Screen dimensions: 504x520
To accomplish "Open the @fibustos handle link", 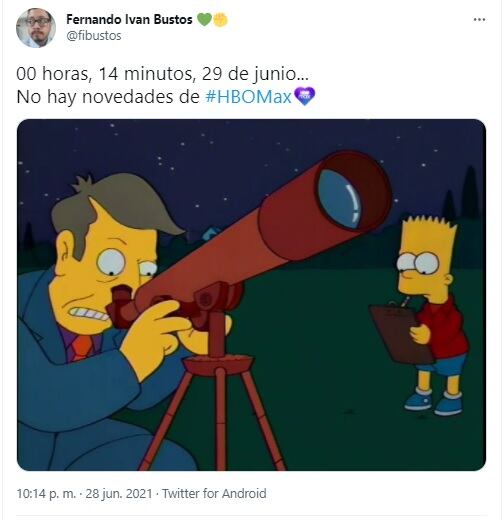I will 94,36.
